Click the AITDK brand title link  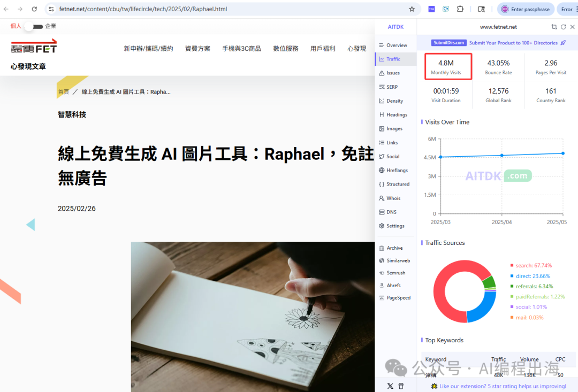click(396, 27)
